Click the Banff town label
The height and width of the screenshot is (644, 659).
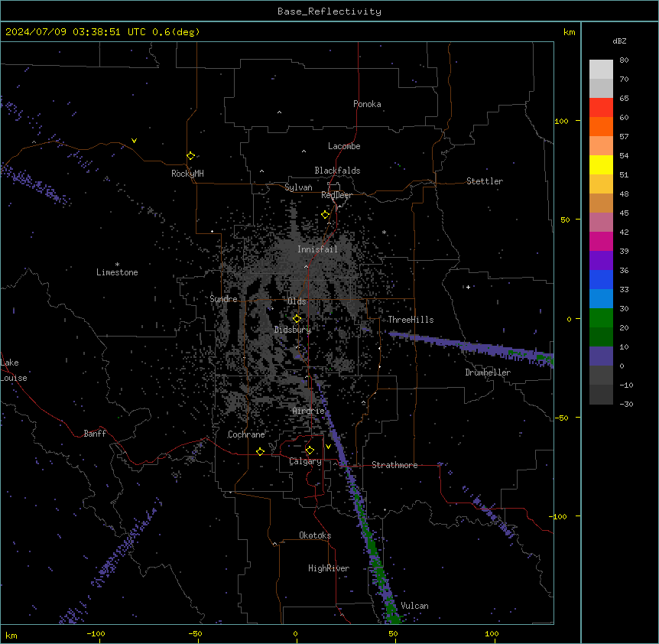[x=95, y=434]
